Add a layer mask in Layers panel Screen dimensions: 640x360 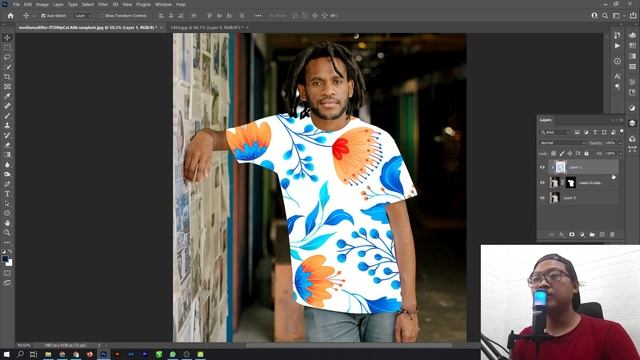[x=572, y=235]
